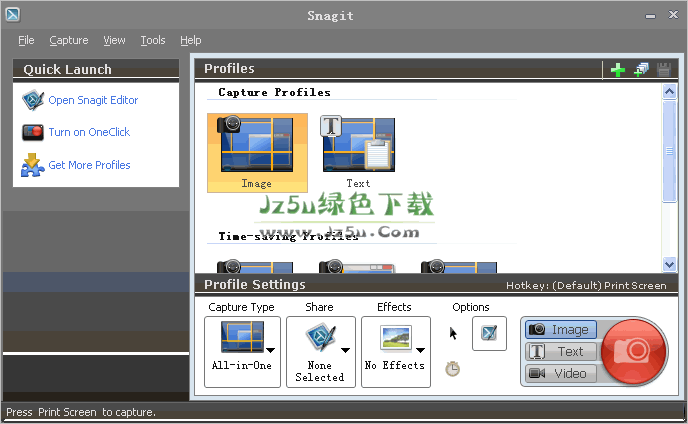Expand the Capture Type dropdown arrow
Image resolution: width=688 pixels, height=424 pixels.
[x=271, y=350]
